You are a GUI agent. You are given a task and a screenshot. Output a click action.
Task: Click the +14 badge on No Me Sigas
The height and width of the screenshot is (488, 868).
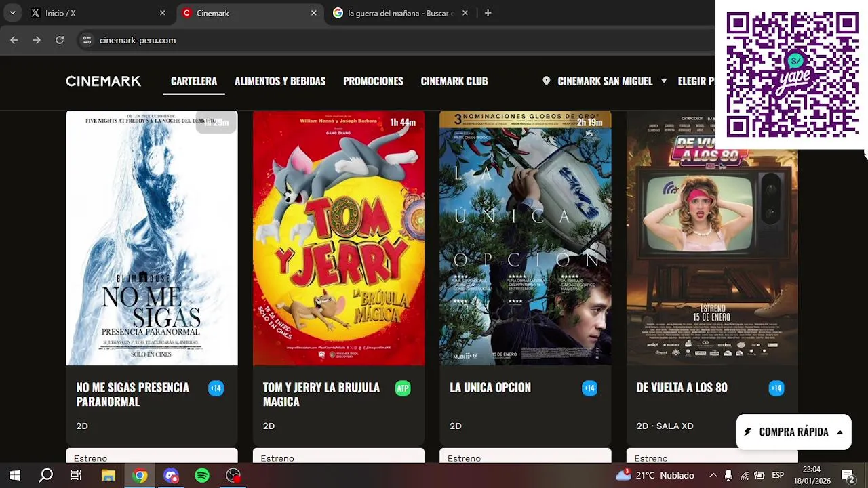coord(216,388)
